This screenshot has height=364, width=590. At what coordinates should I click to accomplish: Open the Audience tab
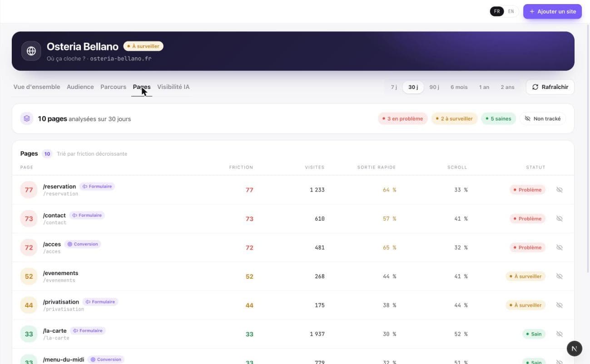click(80, 87)
